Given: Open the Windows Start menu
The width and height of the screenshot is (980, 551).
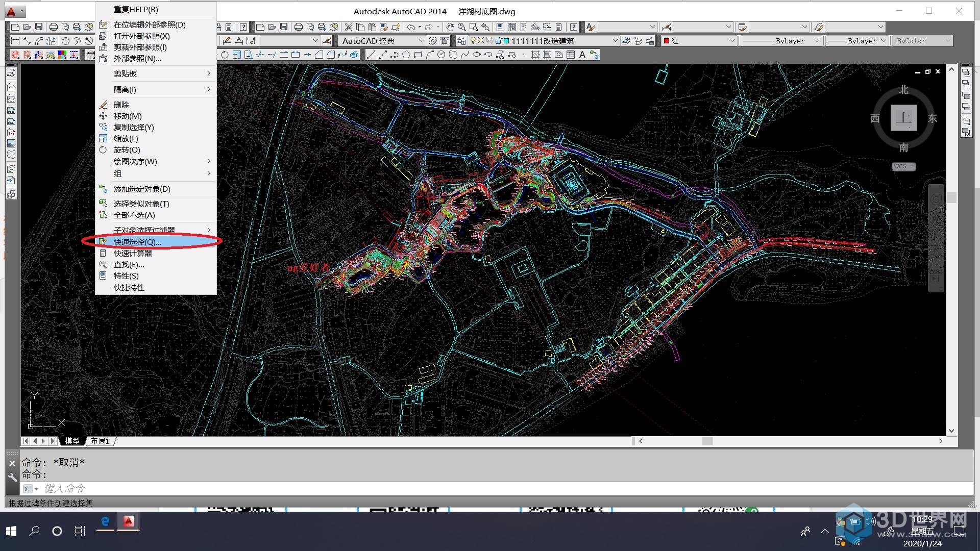Looking at the screenshot, I should click(11, 531).
